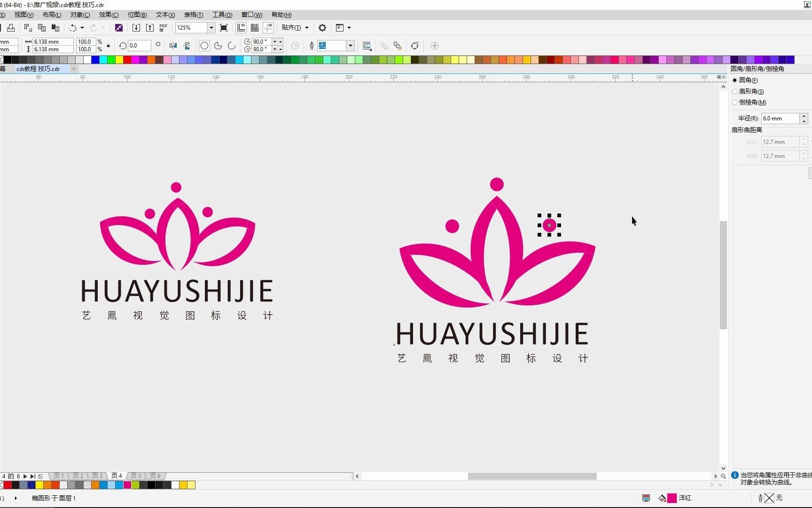Open the 视图 menu
This screenshot has height=508, width=812.
coord(24,15)
